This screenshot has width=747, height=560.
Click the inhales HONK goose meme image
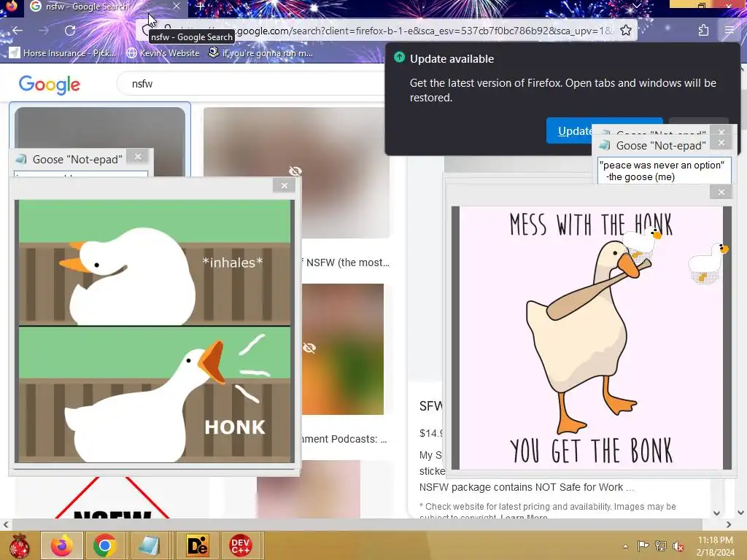[155, 331]
